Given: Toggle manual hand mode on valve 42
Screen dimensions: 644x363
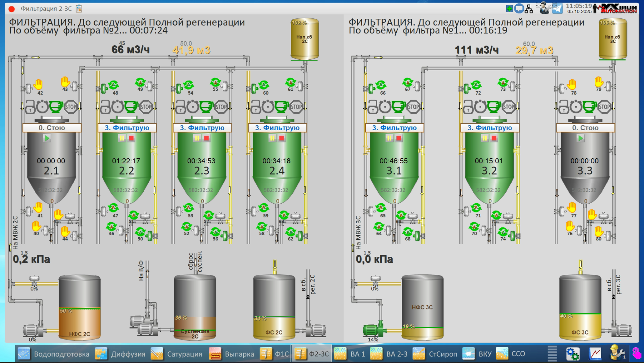Looking at the screenshot, I should [x=38, y=85].
